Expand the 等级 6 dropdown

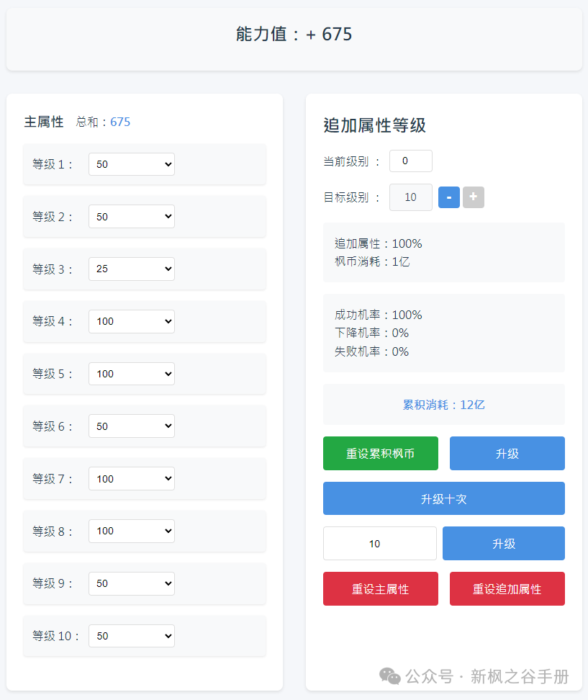(132, 426)
